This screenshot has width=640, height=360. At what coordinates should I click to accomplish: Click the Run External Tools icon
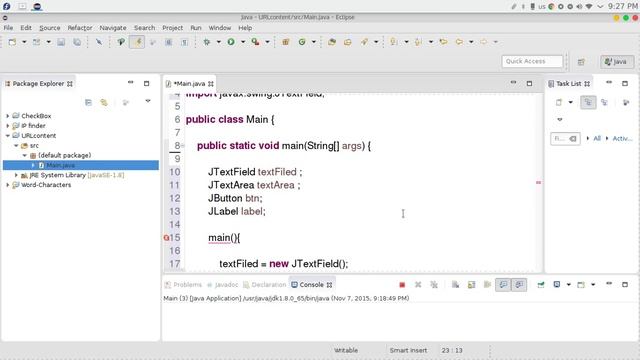[255, 42]
